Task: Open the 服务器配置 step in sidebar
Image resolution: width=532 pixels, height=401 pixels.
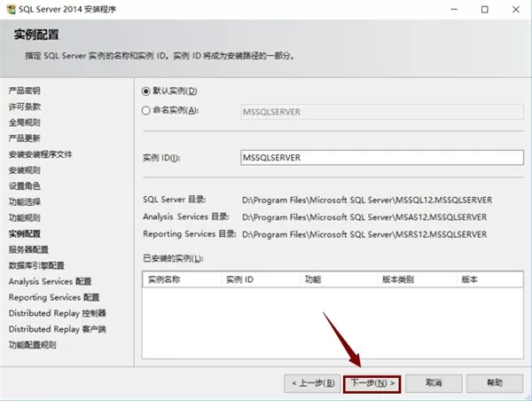Action: tap(28, 249)
